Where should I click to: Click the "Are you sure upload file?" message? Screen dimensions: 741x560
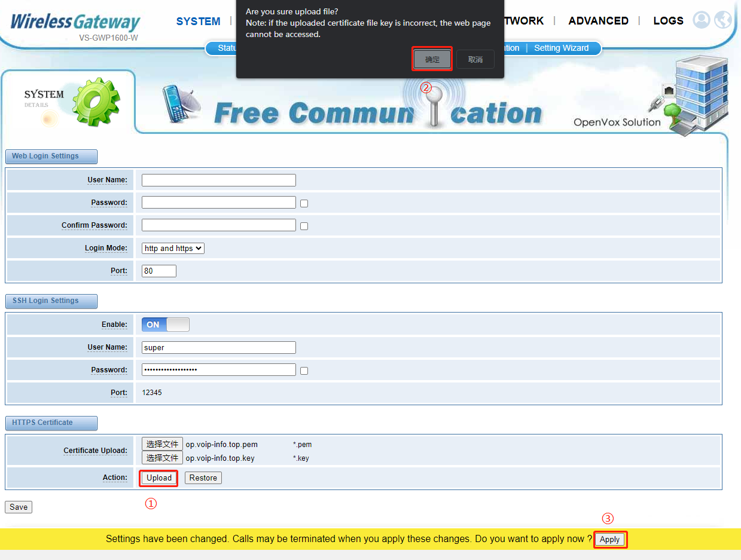click(292, 12)
